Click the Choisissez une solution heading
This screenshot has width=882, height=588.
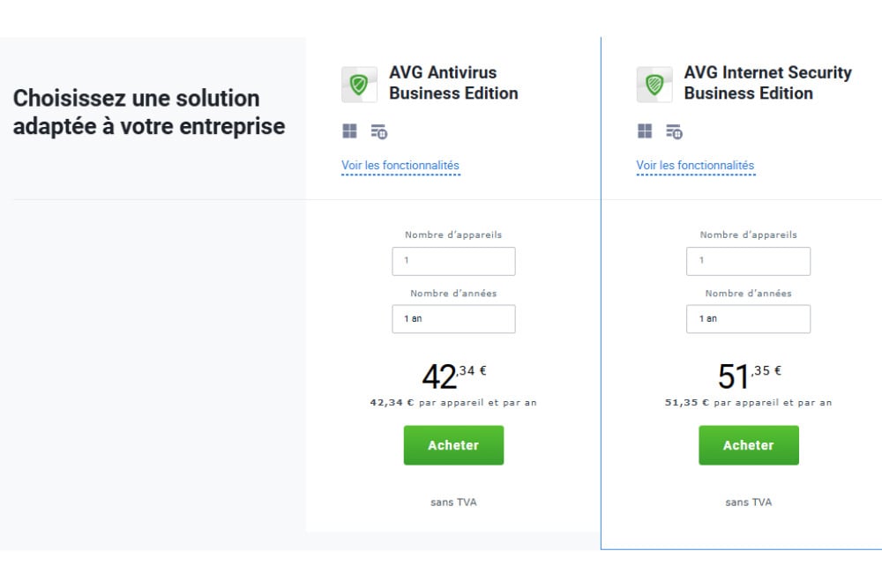(149, 112)
